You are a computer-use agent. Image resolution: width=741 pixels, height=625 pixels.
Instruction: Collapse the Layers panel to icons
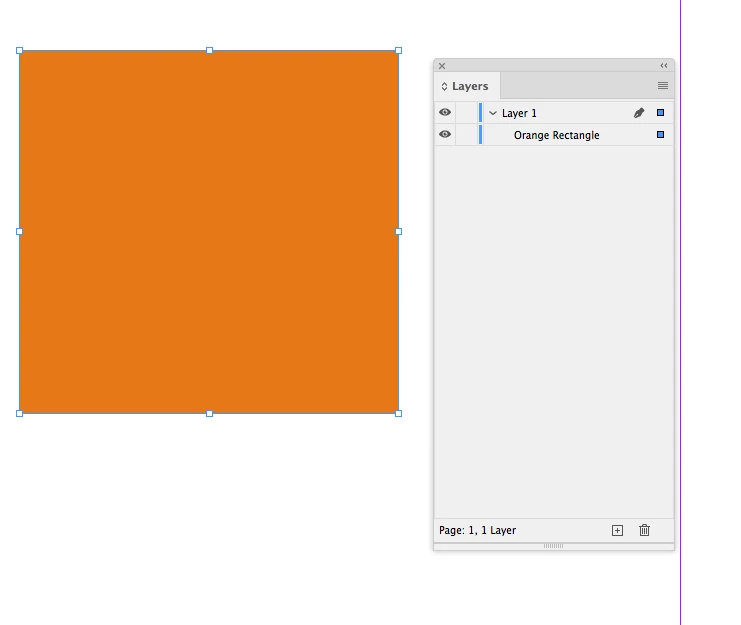coord(663,65)
